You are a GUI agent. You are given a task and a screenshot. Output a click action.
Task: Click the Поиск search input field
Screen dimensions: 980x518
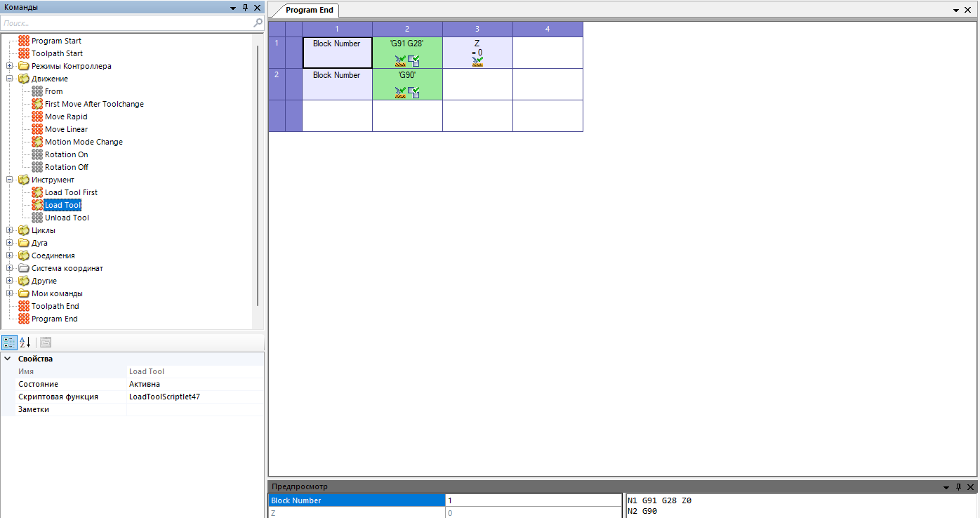[x=126, y=23]
